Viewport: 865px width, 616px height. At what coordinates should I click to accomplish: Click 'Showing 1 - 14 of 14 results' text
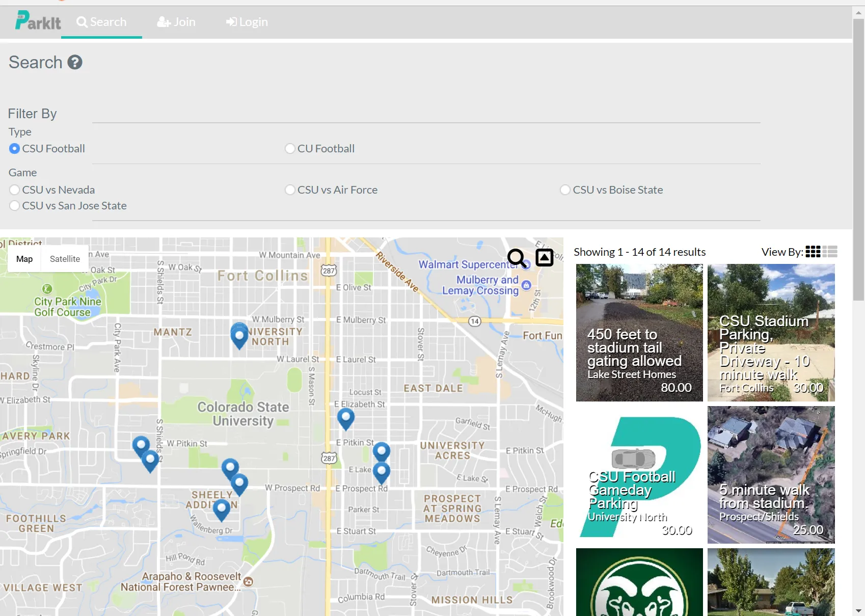click(639, 252)
